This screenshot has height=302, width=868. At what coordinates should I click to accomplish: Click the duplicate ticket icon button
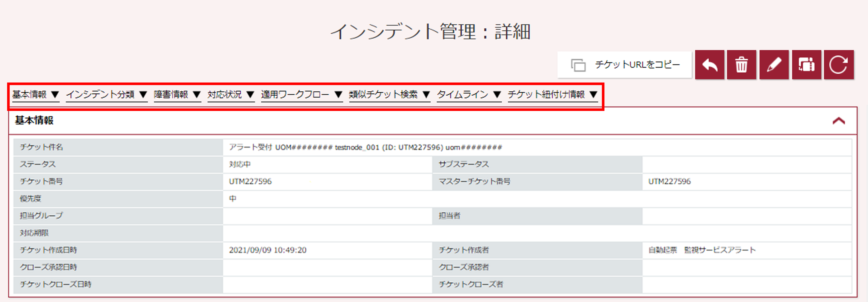coord(806,65)
